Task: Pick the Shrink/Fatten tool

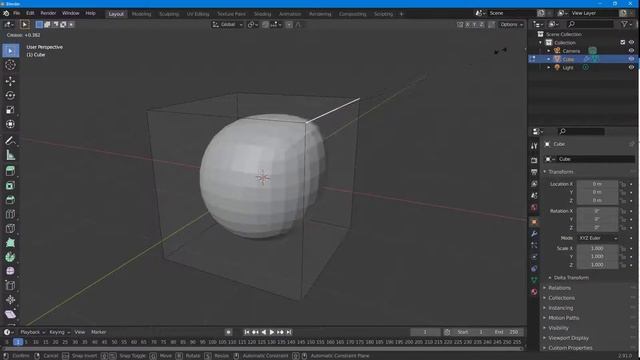Action: point(10,300)
